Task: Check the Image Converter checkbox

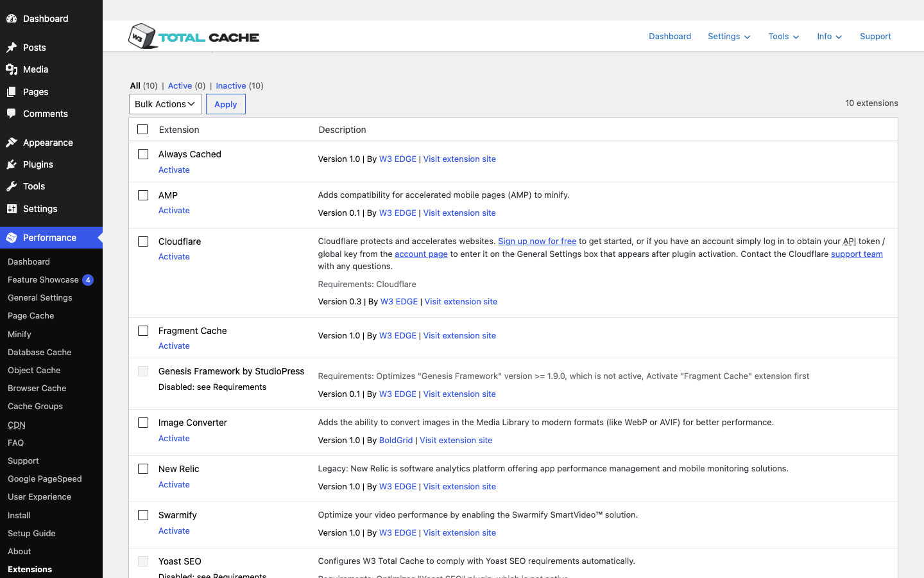Action: pyautogui.click(x=143, y=423)
